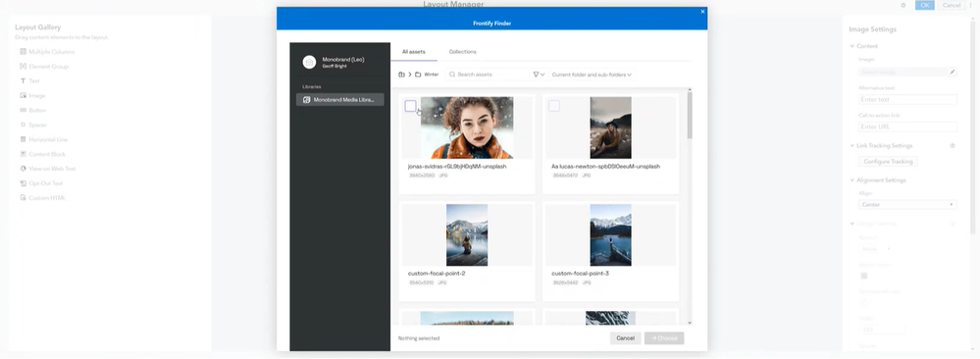The height and width of the screenshot is (359, 980).
Task: Collapse the Link Tracking Settings section
Action: (x=851, y=146)
